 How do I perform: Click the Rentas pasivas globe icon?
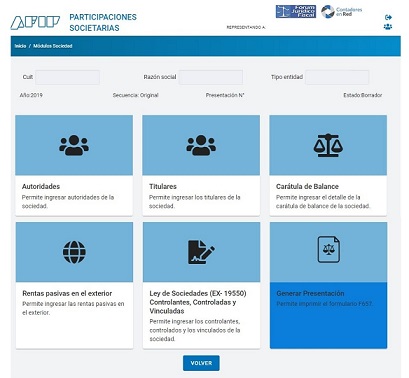74,252
